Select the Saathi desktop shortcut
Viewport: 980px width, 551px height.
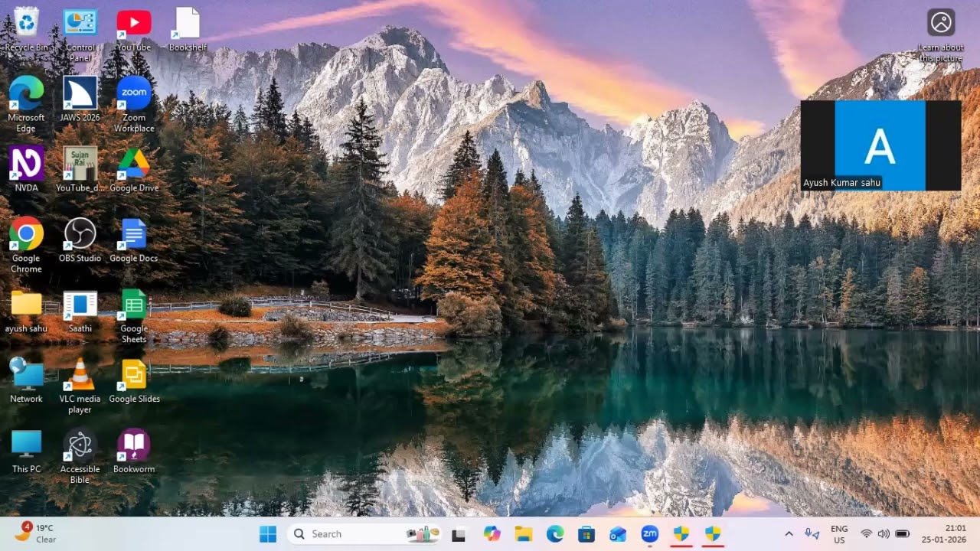pos(80,310)
